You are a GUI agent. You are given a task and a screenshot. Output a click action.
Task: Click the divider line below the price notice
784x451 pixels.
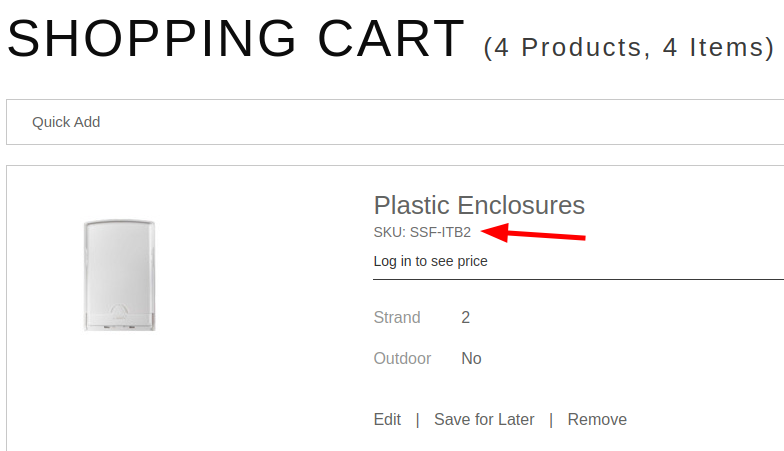pyautogui.click(x=578, y=280)
